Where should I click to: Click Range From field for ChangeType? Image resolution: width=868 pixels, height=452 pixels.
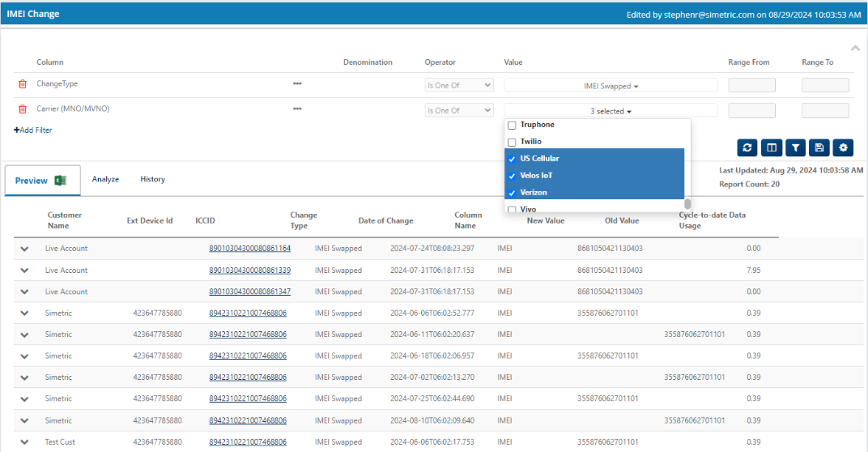(751, 85)
